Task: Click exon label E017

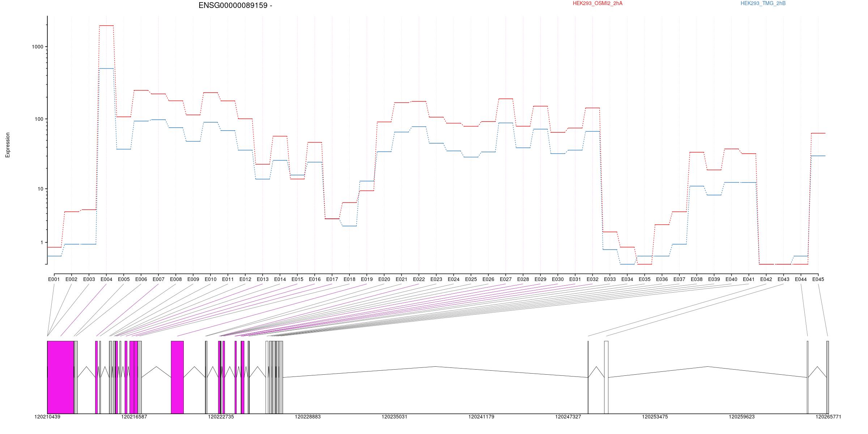Action: pyautogui.click(x=332, y=279)
